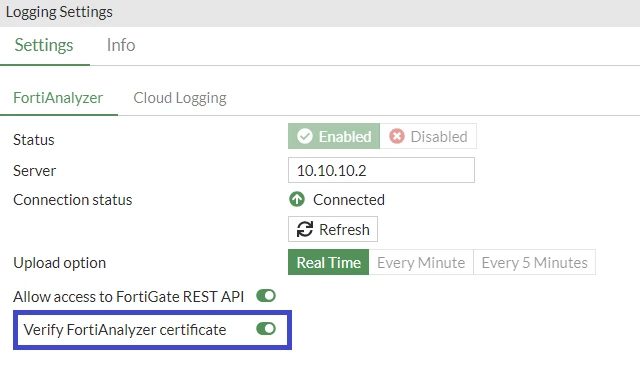Screen dimensions: 640x365
Task: Choose Every 5 Minutes upload option
Action: [x=534, y=263]
